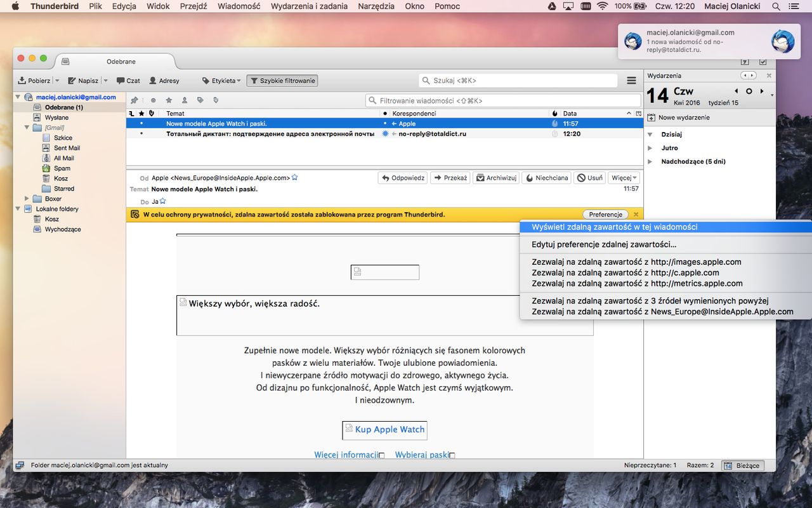
Task: Expand the Boxer folder tree
Action: coord(27,199)
